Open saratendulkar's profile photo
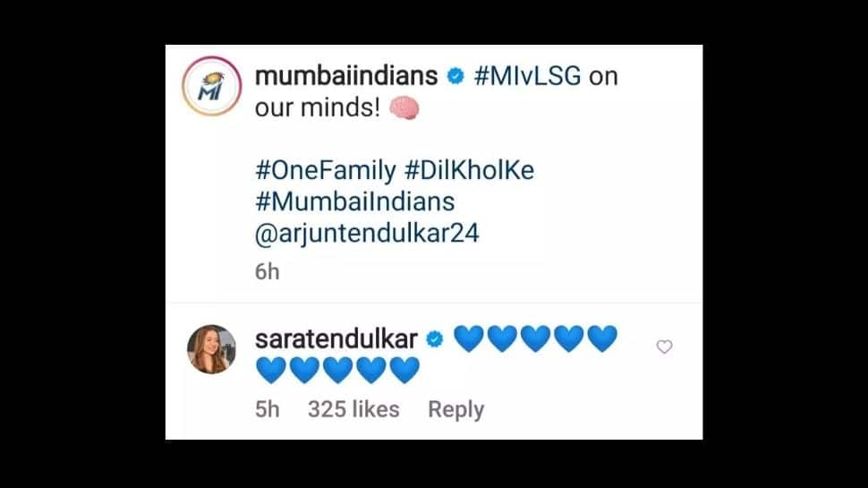This screenshot has width=868, height=488. (211, 349)
